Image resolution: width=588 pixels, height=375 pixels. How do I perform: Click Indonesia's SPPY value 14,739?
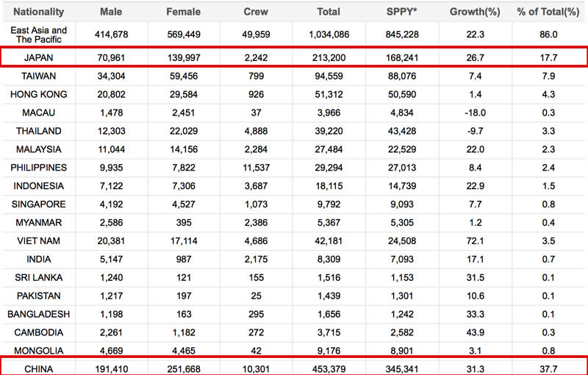402,186
